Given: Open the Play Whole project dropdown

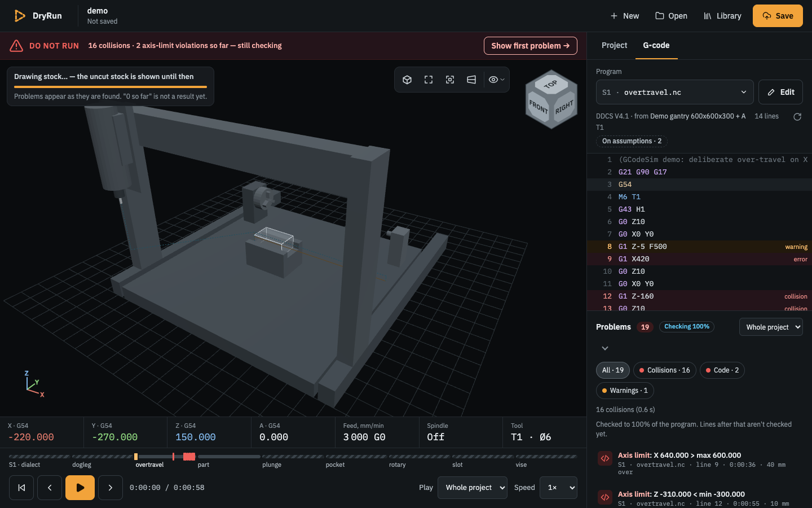Looking at the screenshot, I should click(x=473, y=488).
